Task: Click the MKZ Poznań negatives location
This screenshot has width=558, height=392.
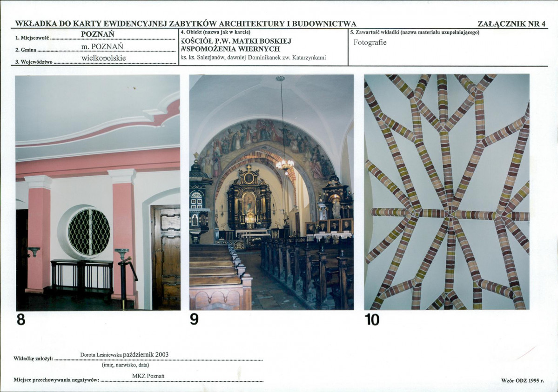Action: (x=145, y=376)
